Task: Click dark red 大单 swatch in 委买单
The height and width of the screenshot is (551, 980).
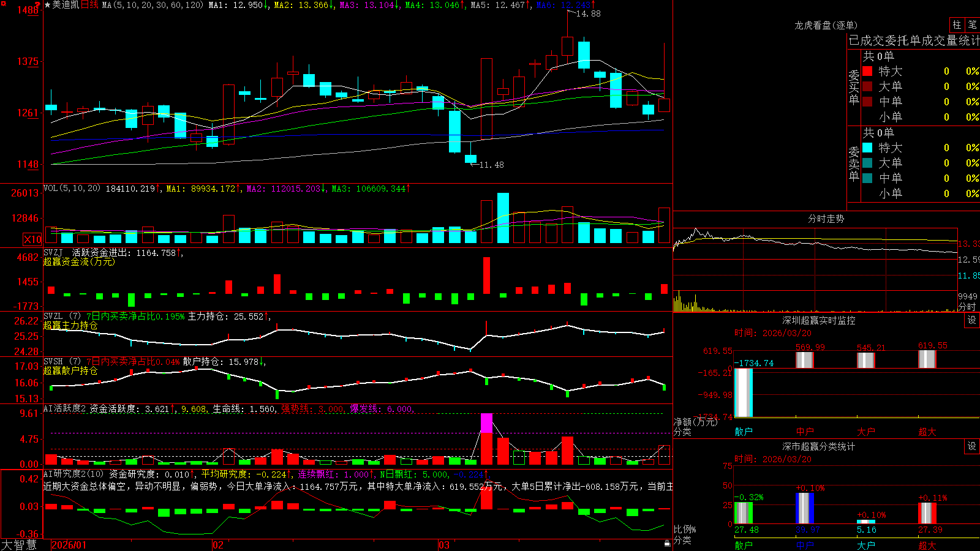Action: pyautogui.click(x=867, y=86)
